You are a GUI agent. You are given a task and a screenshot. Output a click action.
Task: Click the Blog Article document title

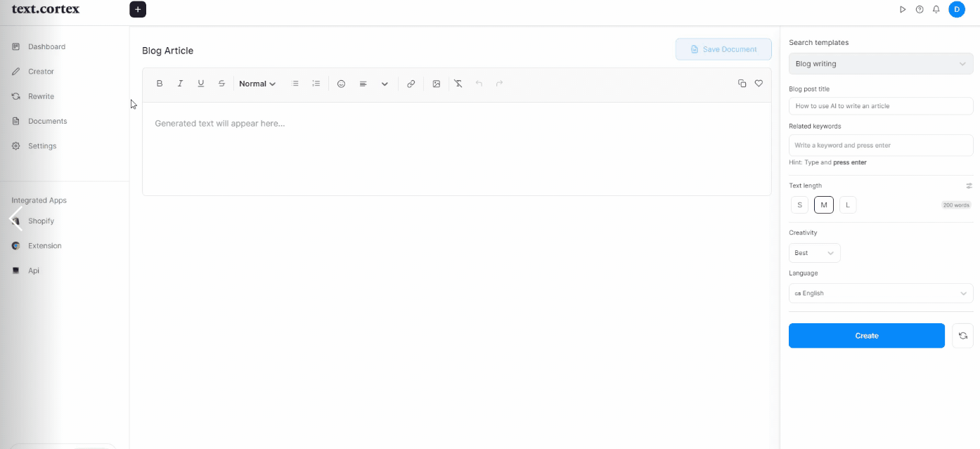[167, 51]
